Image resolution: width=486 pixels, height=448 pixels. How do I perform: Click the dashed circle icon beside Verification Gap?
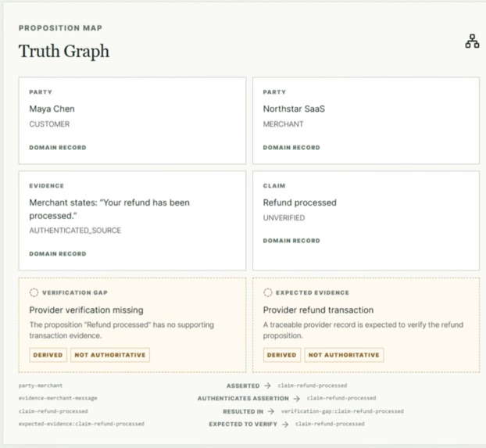click(x=34, y=292)
